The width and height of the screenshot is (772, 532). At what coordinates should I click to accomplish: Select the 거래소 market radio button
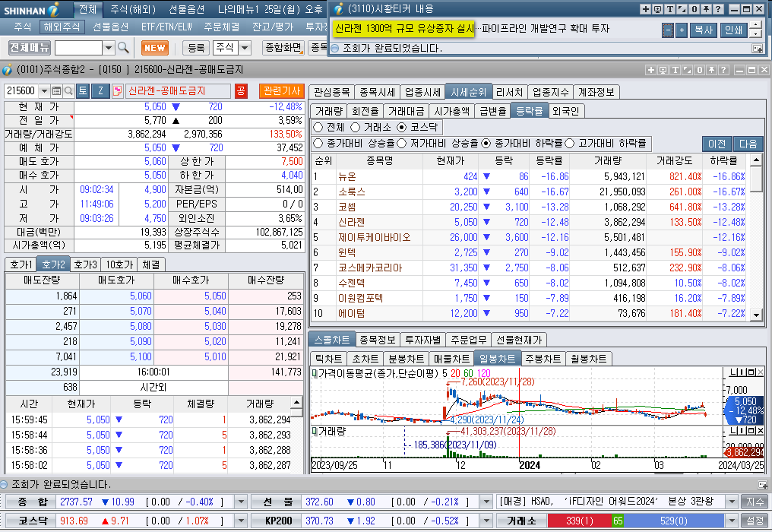[x=355, y=128]
